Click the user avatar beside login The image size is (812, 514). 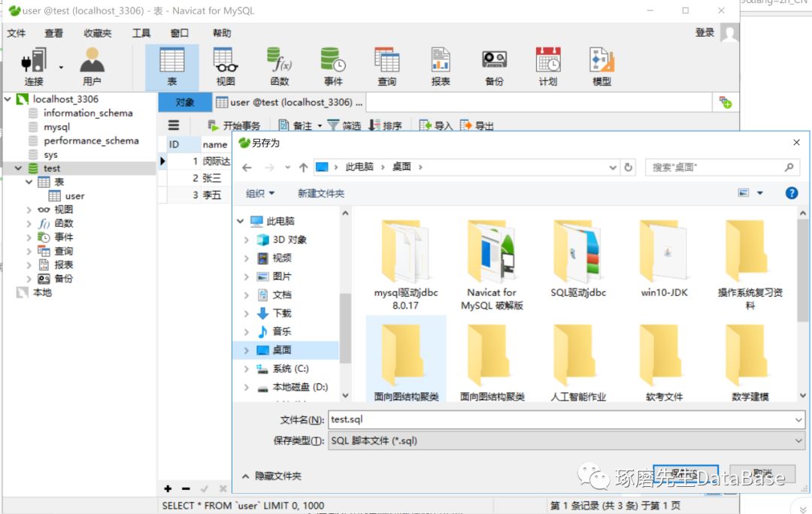coord(729,33)
